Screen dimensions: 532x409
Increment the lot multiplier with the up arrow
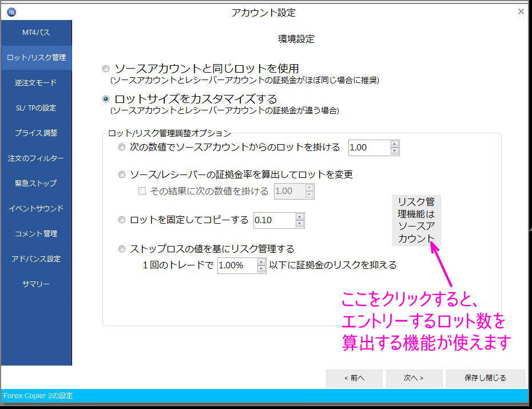pos(394,144)
